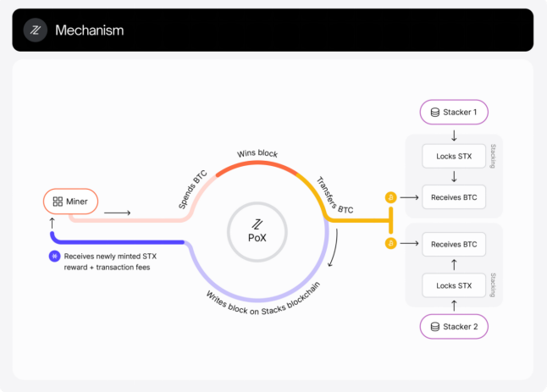Select the Stacker 2 pill
Viewport: 547px width, 392px height.
tap(454, 326)
